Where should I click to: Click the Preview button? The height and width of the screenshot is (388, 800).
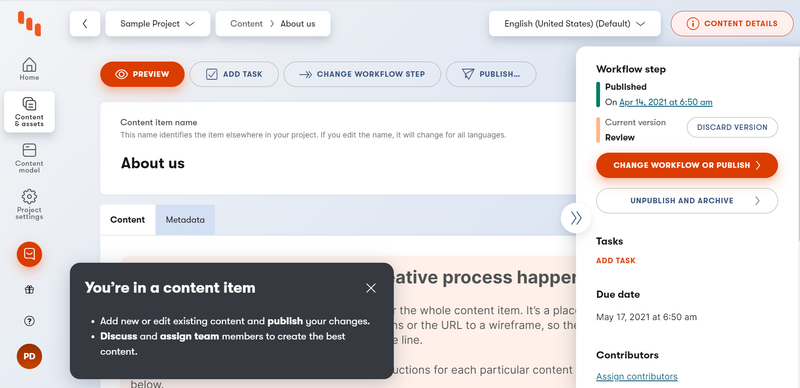coord(142,74)
